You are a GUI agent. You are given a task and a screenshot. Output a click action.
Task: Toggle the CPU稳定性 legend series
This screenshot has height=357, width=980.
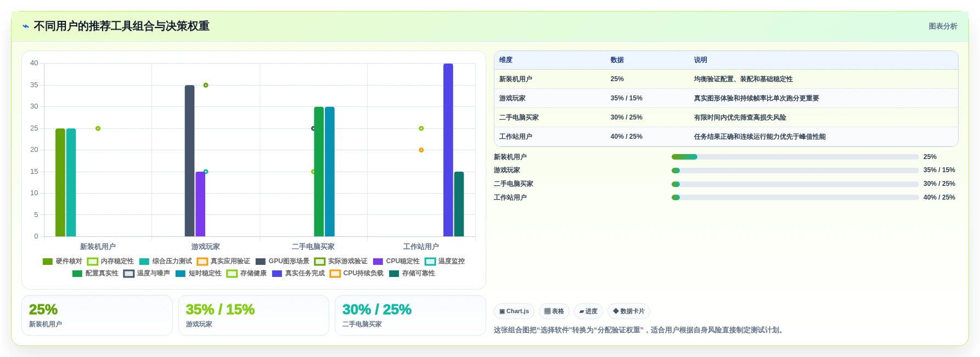click(x=396, y=262)
